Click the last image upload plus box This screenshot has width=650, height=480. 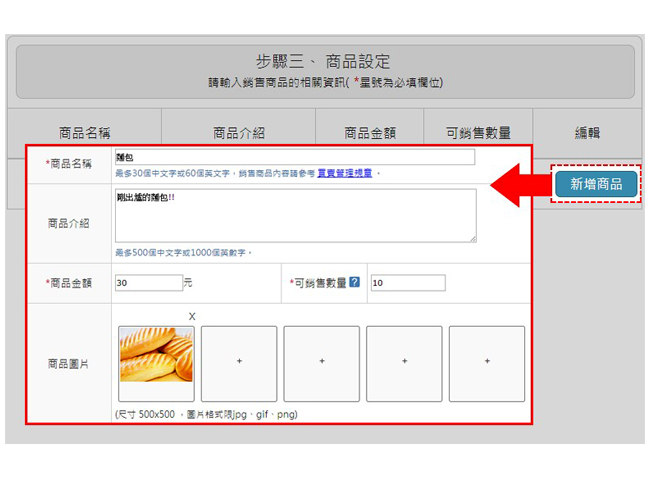pos(487,363)
